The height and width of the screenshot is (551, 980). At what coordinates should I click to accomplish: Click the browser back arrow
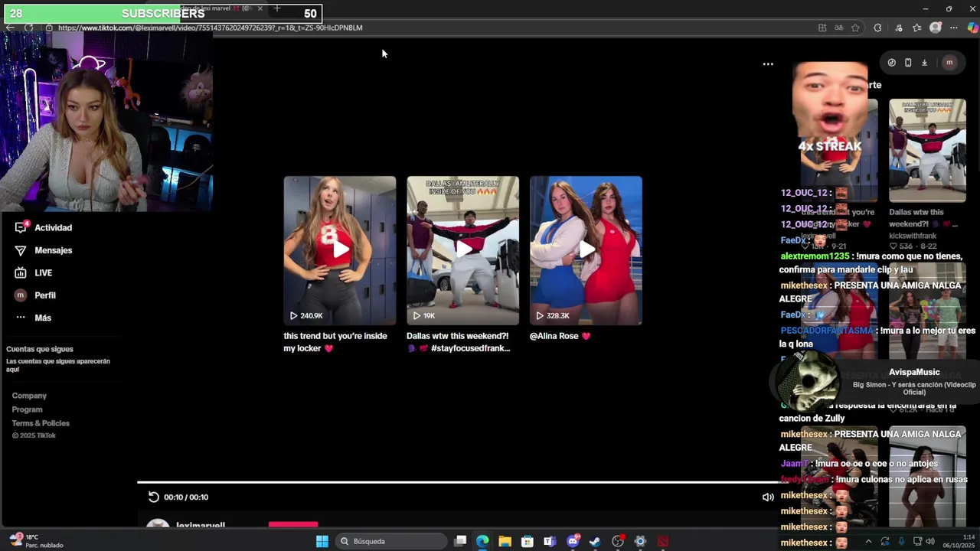click(10, 28)
